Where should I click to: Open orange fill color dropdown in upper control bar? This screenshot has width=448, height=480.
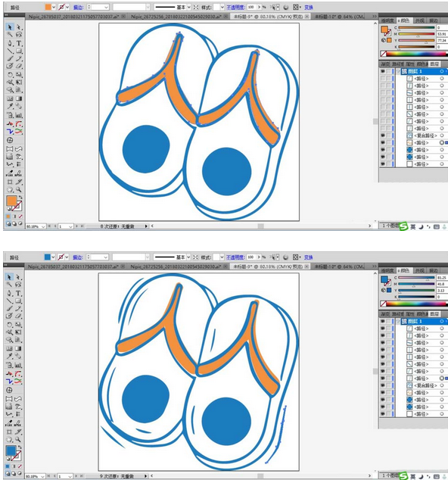[54, 7]
